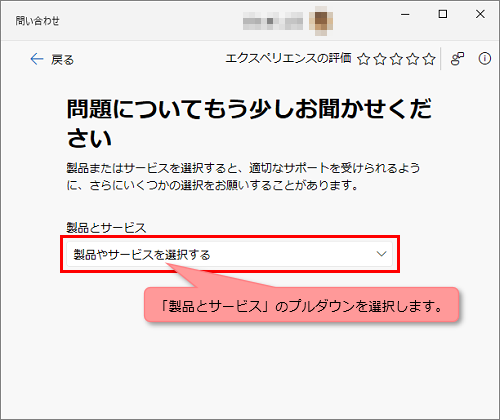The image size is (500, 420).
Task: Maximize the 問い合わせ window
Action: (443, 14)
